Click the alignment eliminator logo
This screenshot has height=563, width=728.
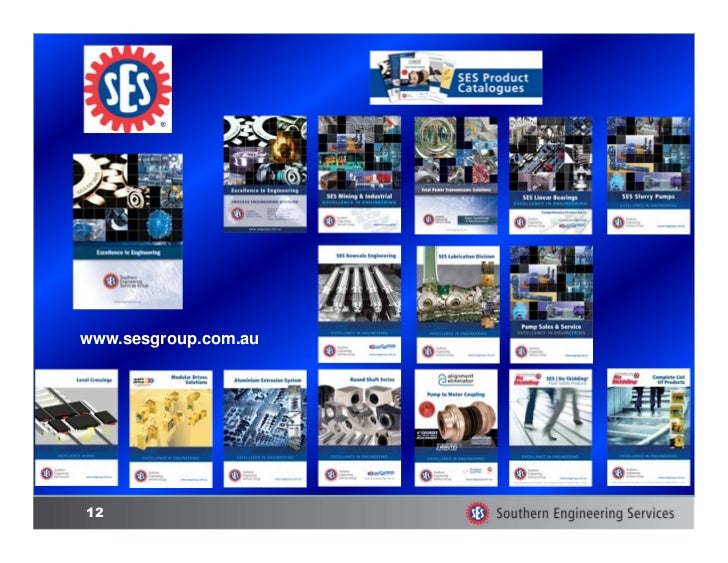456,380
